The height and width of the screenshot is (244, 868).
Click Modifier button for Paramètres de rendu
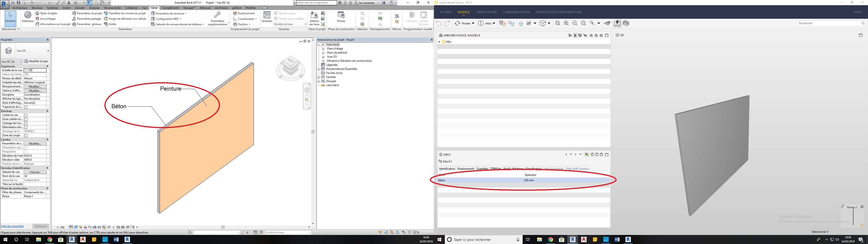35,143
